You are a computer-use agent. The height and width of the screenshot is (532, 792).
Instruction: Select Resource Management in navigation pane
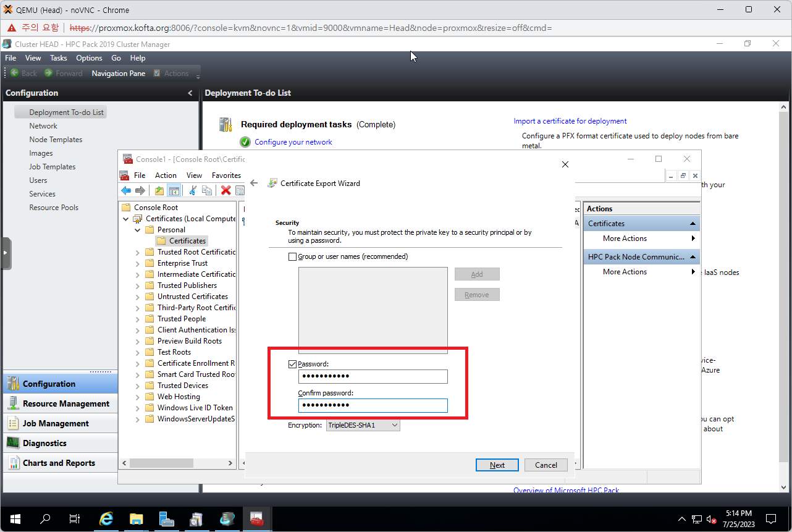[x=65, y=403]
